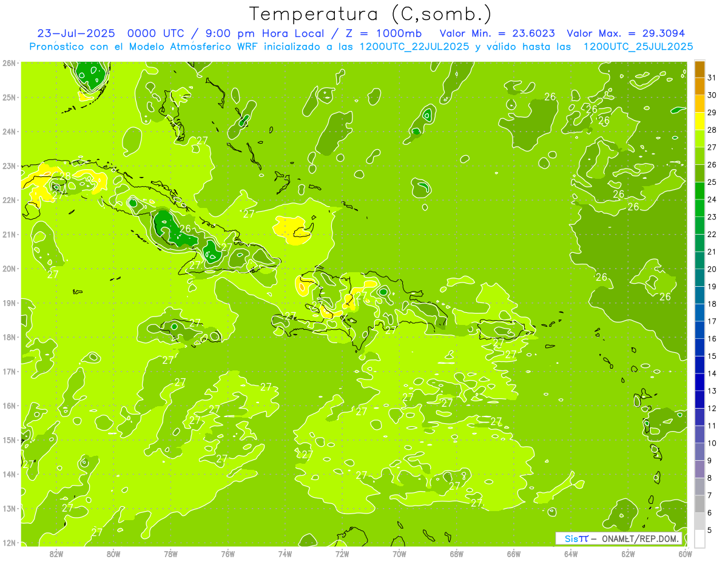The width and height of the screenshot is (728, 562).
Task: Click the legend scale label '10'
Action: click(712, 443)
